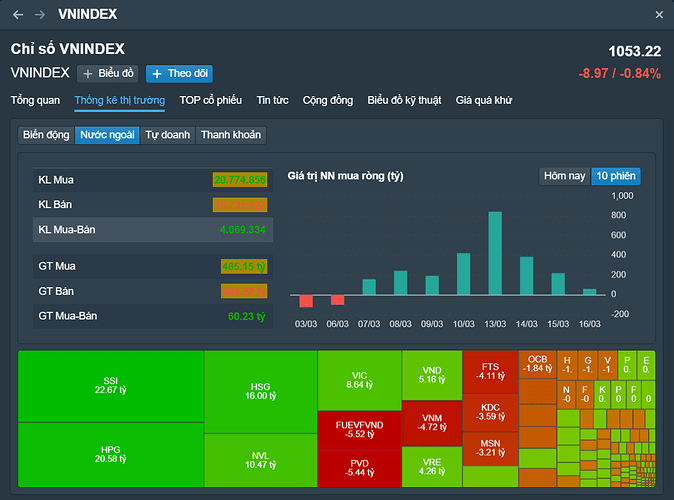Open the VRE 4.26 tỷ treemap tile

[432, 467]
